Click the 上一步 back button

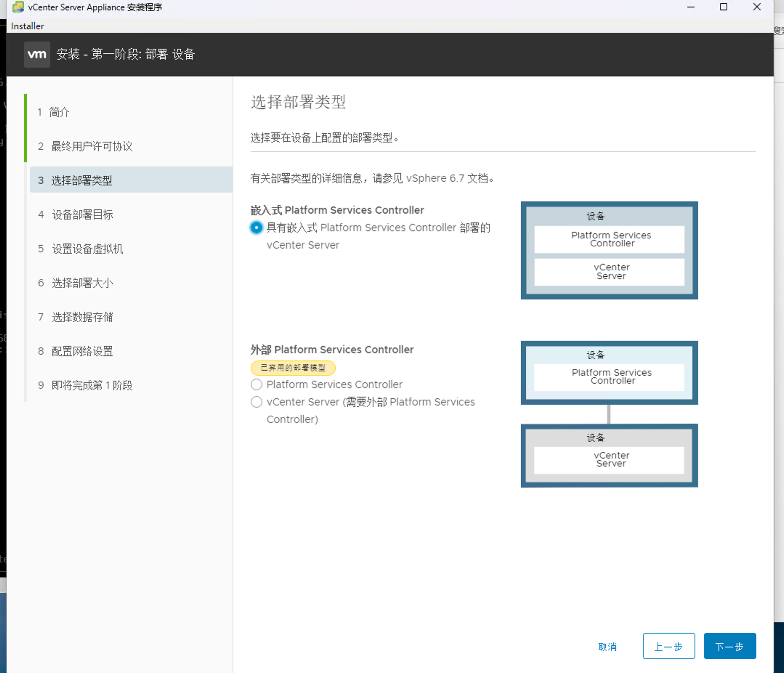[x=668, y=646]
